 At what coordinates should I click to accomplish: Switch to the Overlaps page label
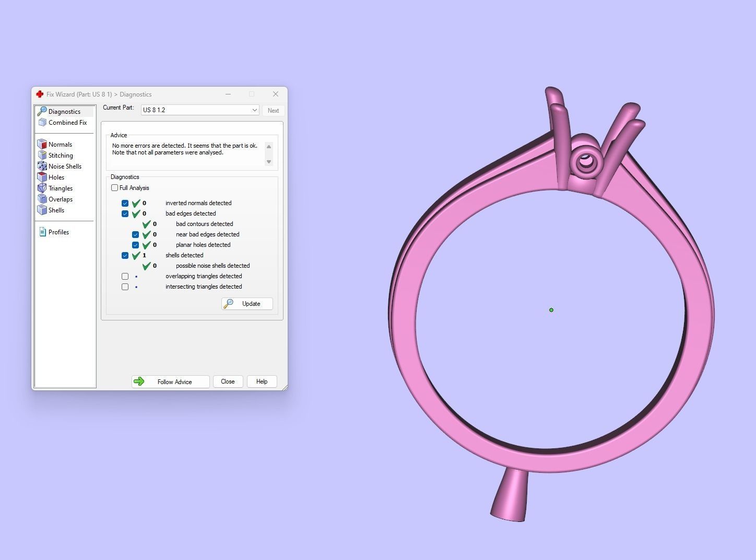[61, 199]
